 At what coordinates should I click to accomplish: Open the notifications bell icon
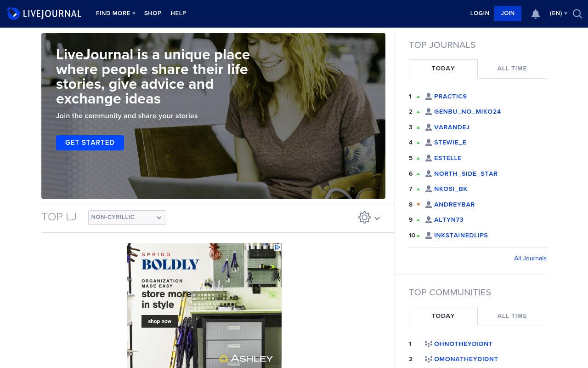pyautogui.click(x=536, y=14)
